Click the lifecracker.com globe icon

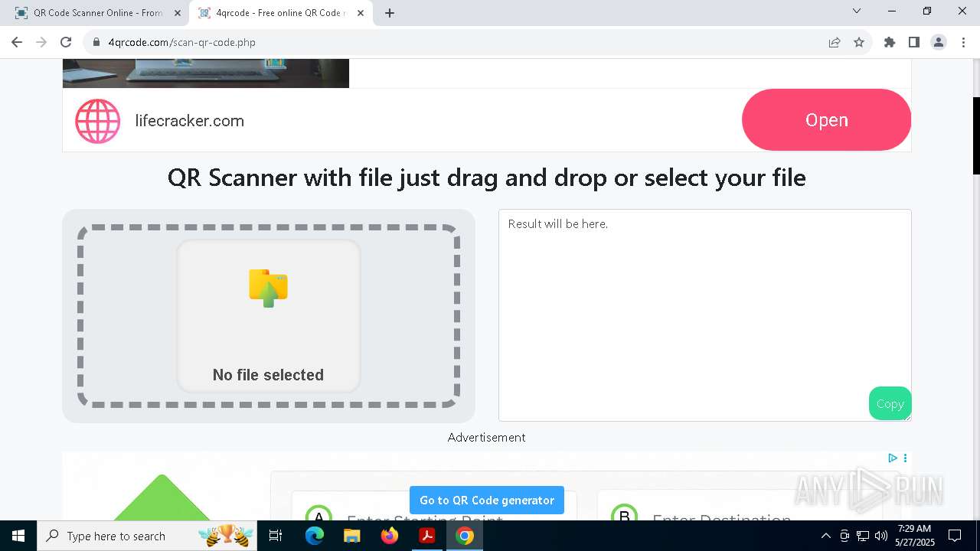coord(97,121)
